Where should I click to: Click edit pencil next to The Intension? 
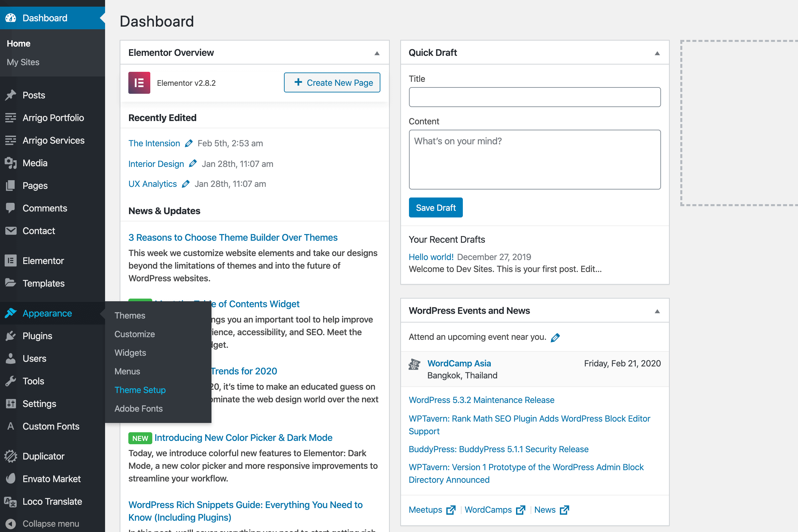pyautogui.click(x=189, y=144)
